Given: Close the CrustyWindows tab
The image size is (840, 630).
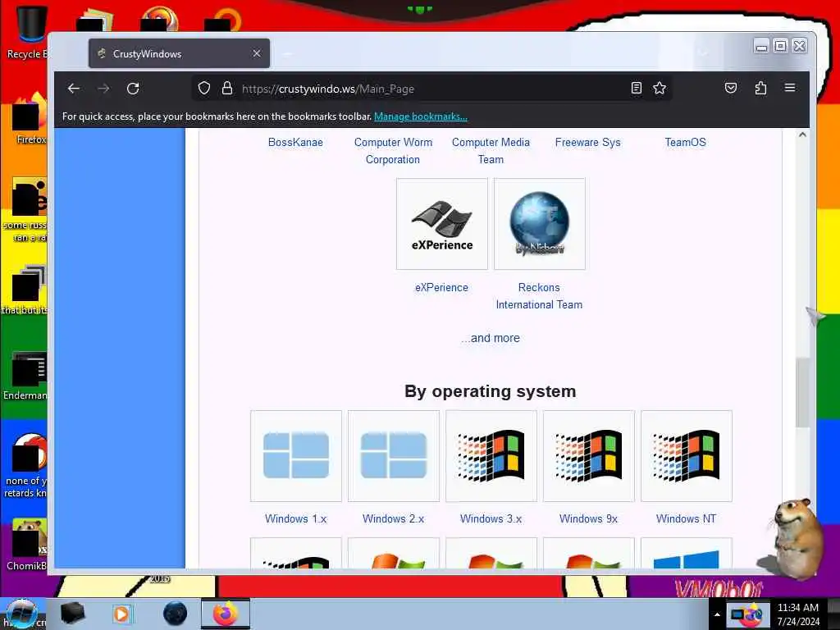Looking at the screenshot, I should [257, 53].
